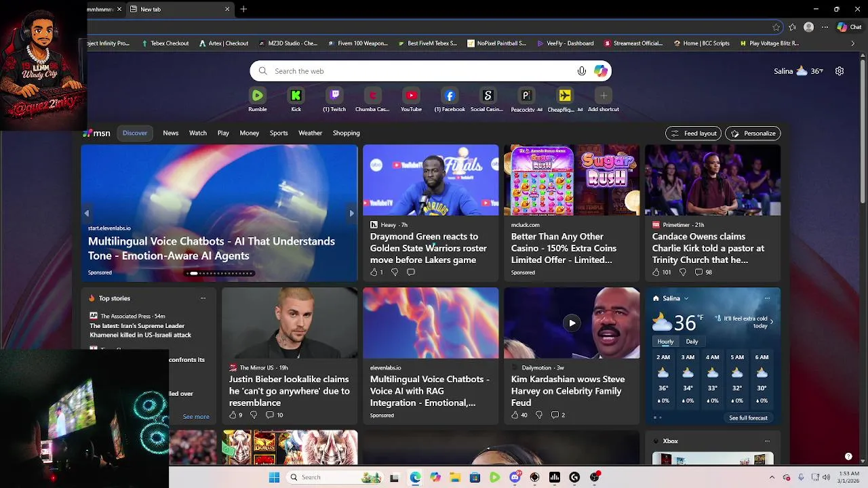Open the Favorites list icon in the toolbar

[793, 27]
